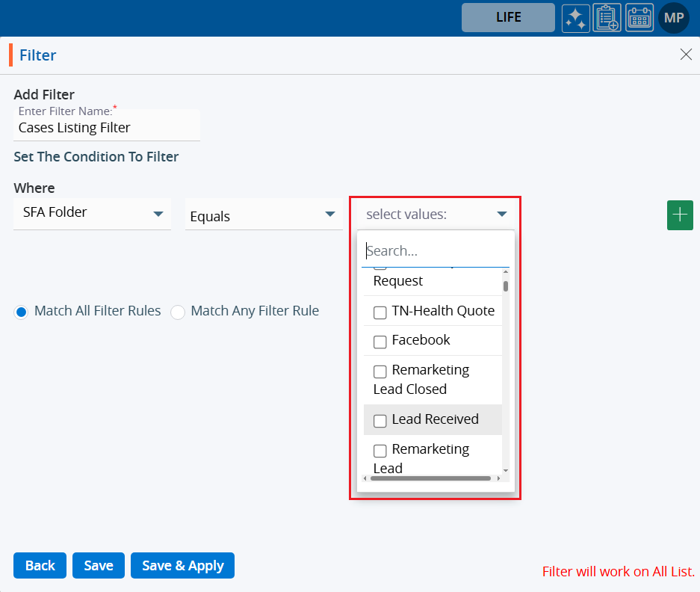Viewport: 700px width, 592px height.
Task: Close the Filter panel with X
Action: (x=685, y=55)
